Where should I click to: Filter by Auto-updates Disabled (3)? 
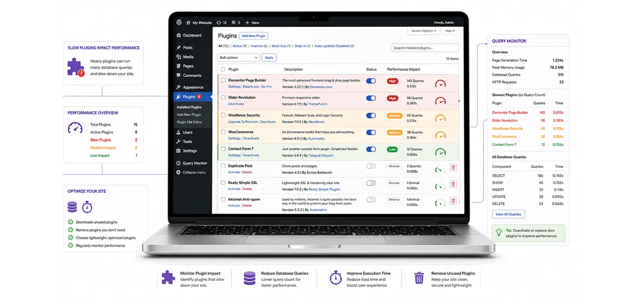point(334,46)
